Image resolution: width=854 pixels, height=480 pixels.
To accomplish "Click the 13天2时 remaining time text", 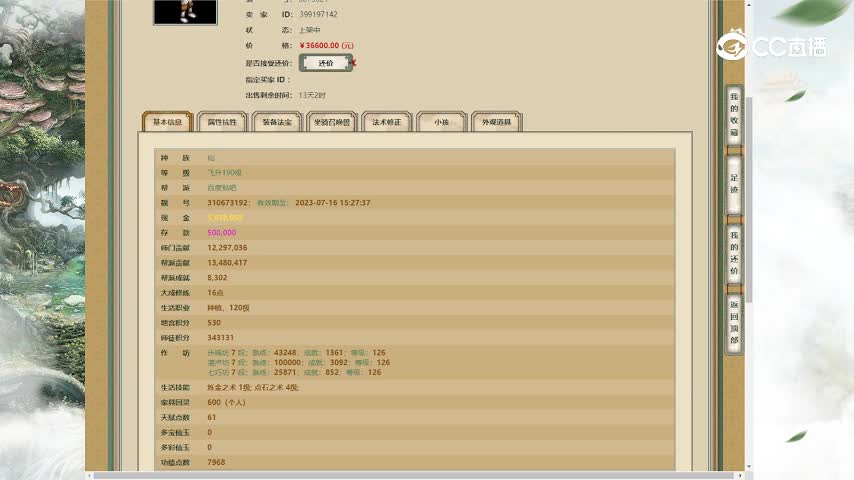I will (x=312, y=95).
